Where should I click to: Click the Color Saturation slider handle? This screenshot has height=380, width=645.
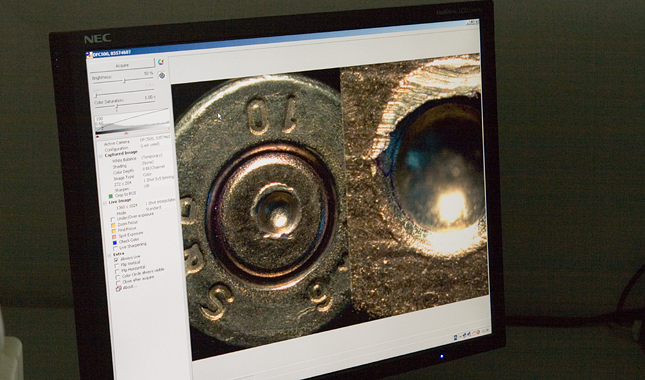[117, 107]
